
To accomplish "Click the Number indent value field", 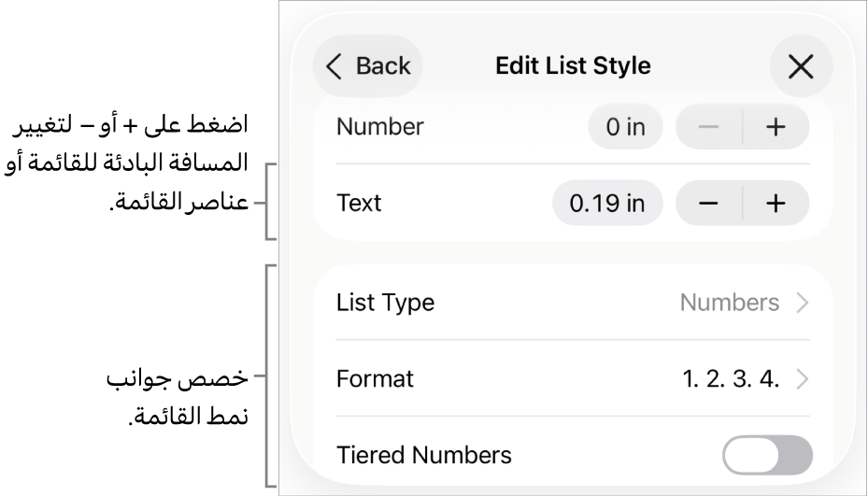I will tap(625, 127).
